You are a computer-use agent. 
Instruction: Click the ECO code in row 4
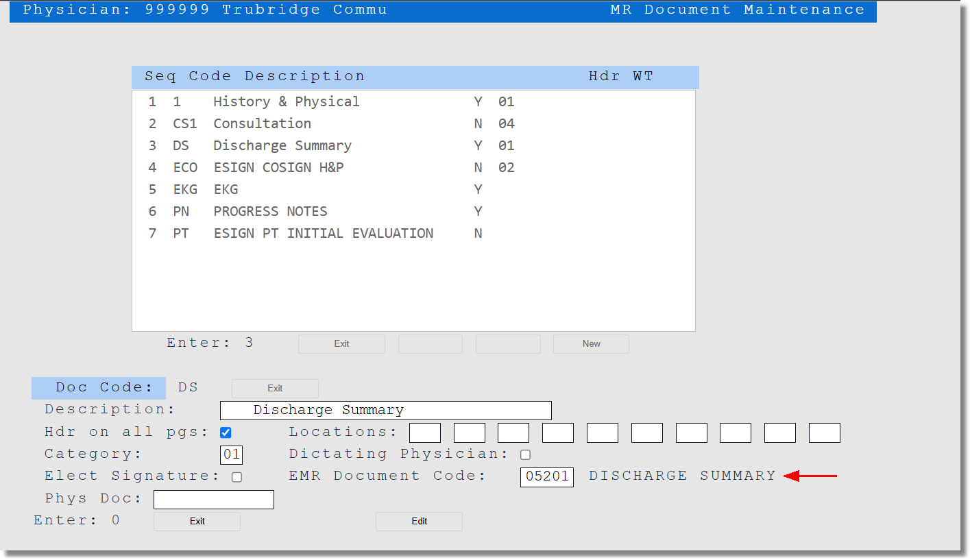tap(185, 167)
